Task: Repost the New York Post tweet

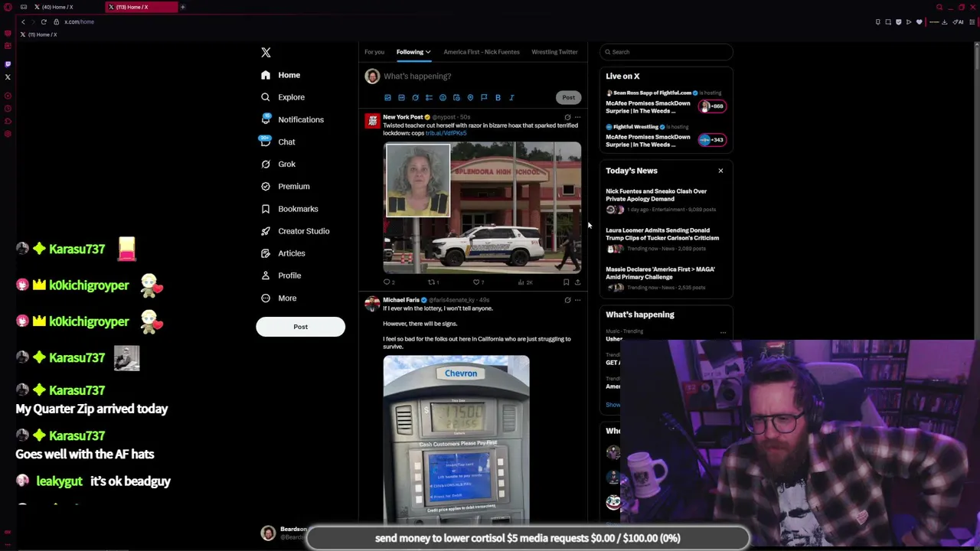Action: [x=433, y=282]
